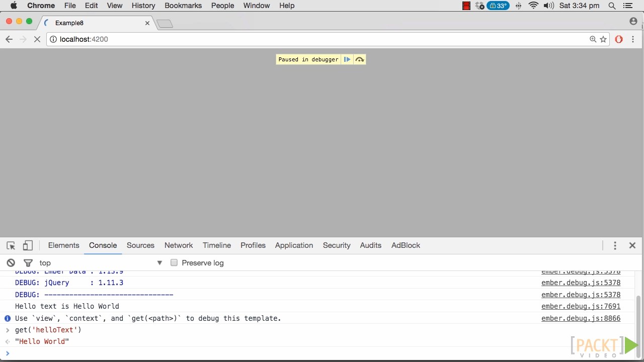Open the Profiles tab
This screenshot has height=362, width=644.
[x=253, y=245]
